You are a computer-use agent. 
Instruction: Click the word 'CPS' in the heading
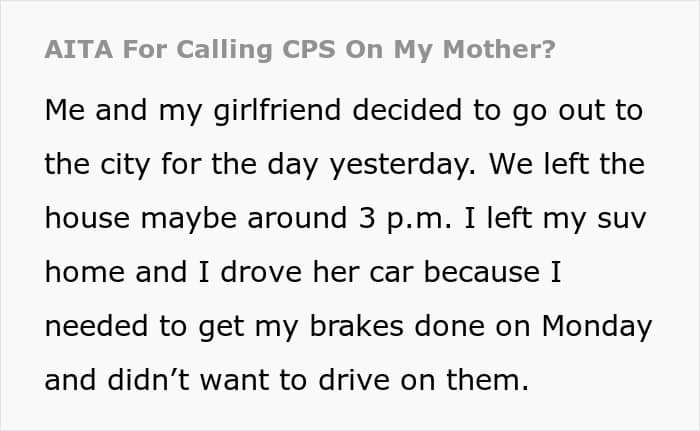(309, 49)
